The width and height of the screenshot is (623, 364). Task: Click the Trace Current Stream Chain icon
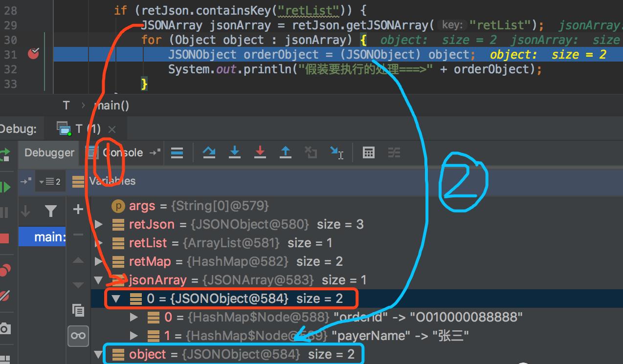coord(394,152)
